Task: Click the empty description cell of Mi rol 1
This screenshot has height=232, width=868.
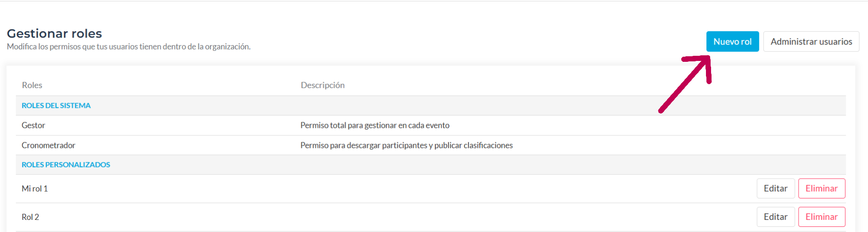Action: (526, 188)
